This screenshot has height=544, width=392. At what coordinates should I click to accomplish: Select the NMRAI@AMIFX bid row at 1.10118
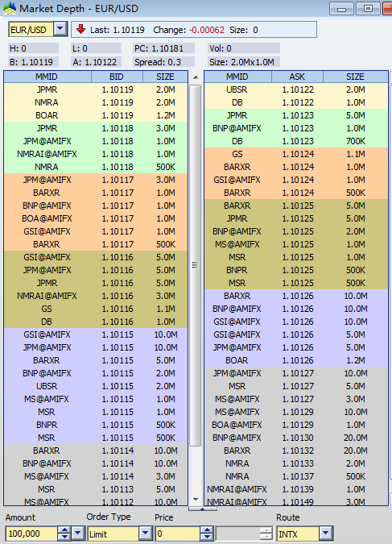96,154
